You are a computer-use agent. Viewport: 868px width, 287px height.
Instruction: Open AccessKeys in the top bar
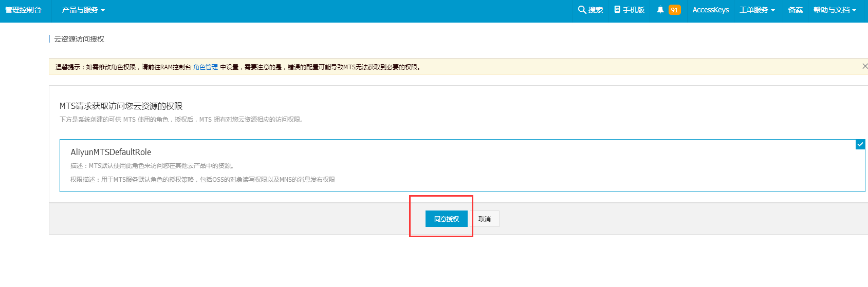[x=710, y=10]
